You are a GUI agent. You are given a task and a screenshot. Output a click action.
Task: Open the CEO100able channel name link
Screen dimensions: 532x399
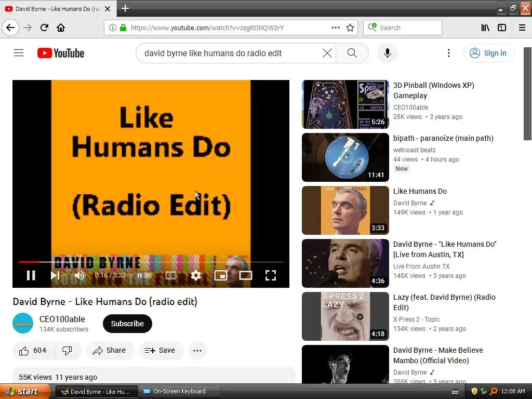(x=62, y=320)
